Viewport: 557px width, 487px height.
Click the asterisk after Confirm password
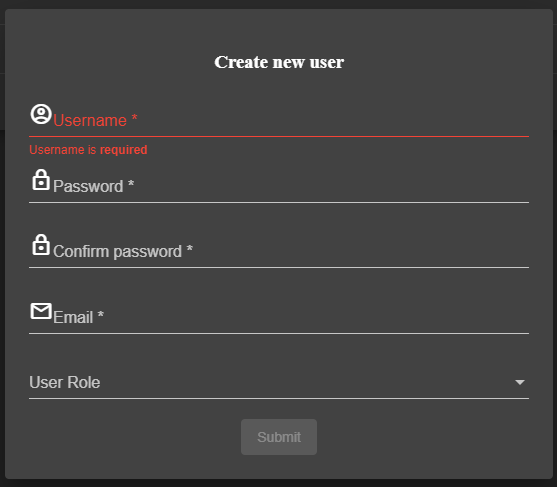click(190, 249)
